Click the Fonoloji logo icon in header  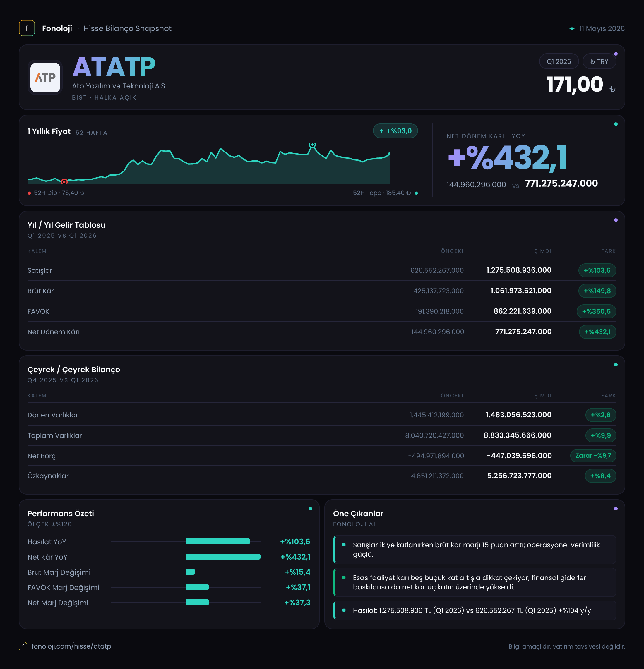tap(27, 28)
